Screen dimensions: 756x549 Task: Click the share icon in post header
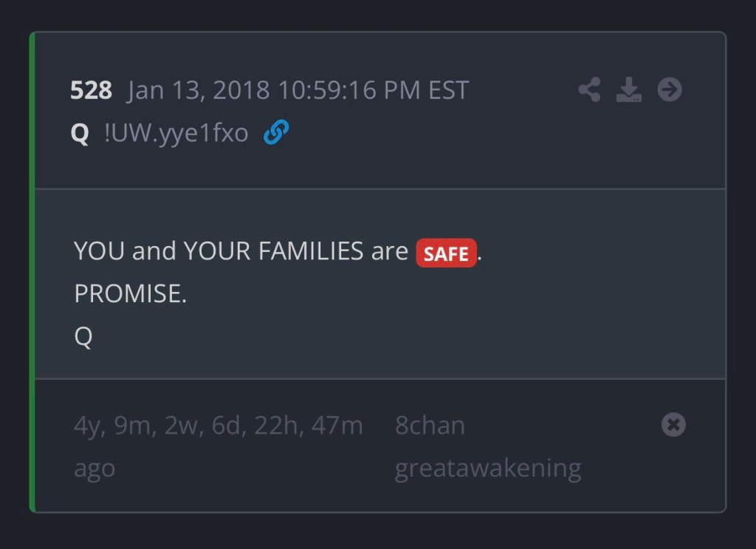(589, 89)
